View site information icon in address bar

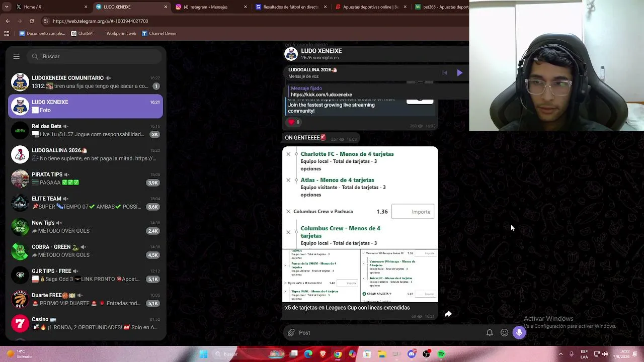[46, 21]
